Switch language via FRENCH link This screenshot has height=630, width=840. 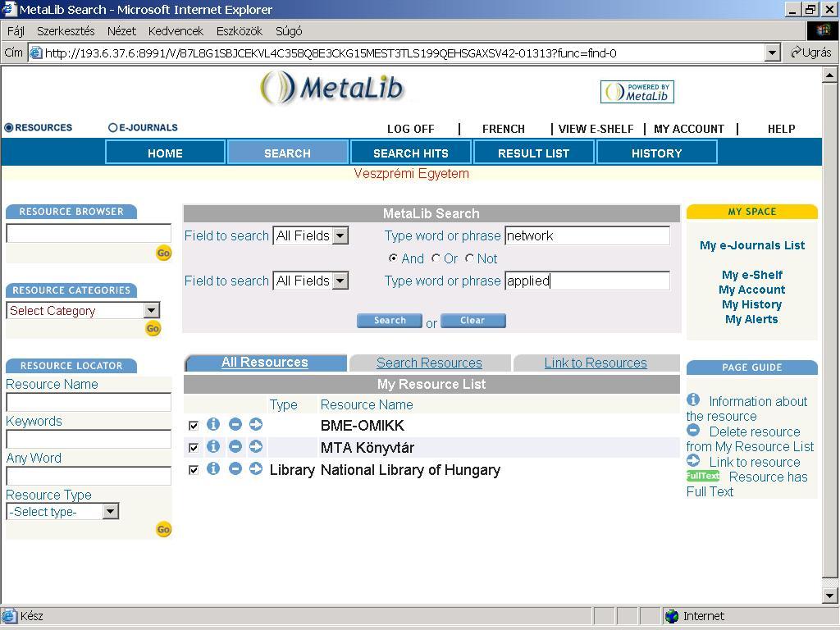point(504,129)
